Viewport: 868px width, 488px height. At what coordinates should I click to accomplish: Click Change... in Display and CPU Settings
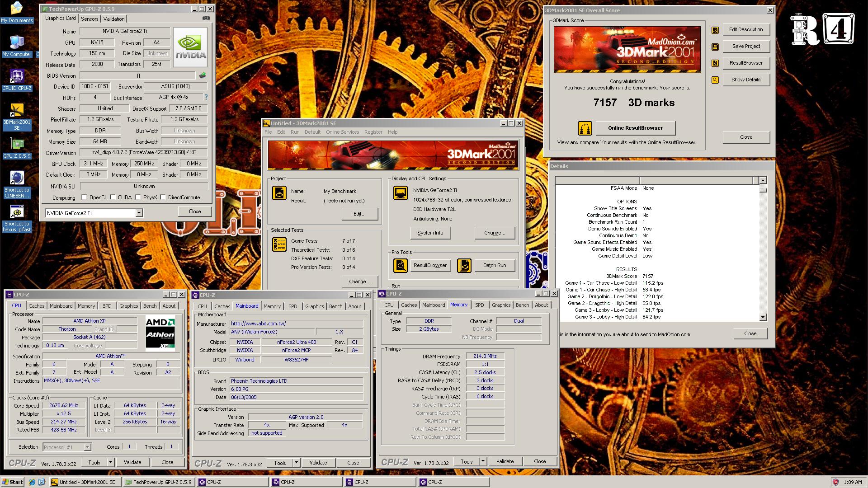(x=495, y=233)
